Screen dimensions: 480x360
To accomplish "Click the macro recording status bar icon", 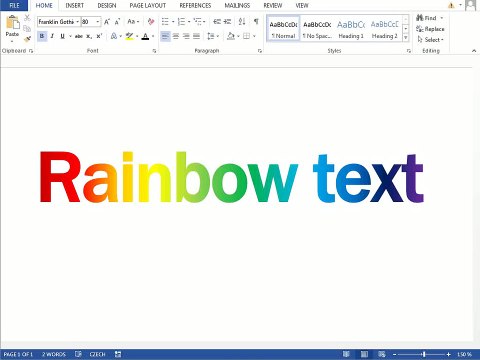I will pyautogui.click(x=118, y=354).
